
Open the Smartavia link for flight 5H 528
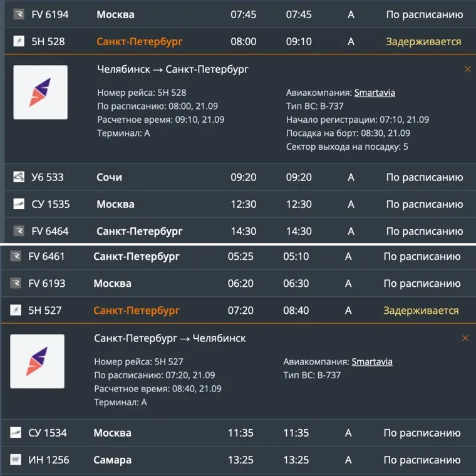[375, 93]
